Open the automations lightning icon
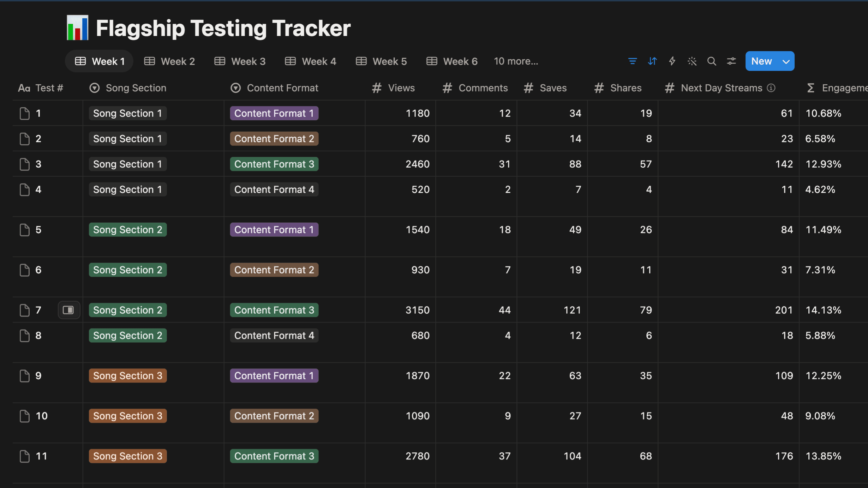 [672, 61]
